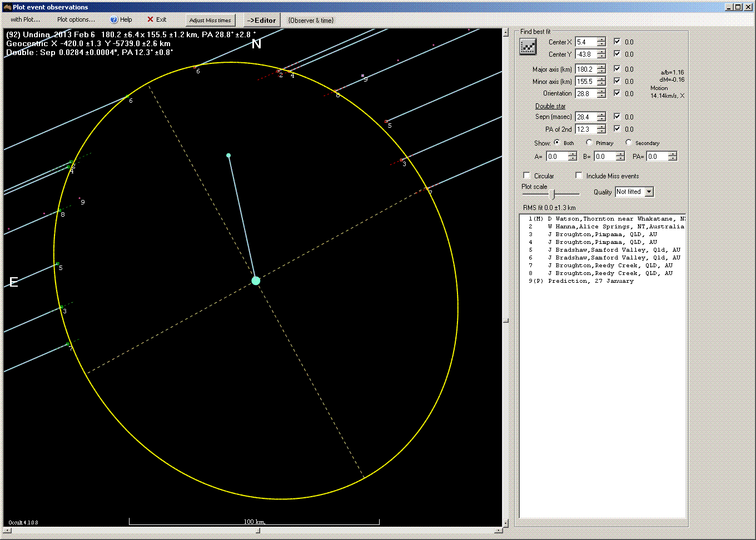Select the 'Primary' show radio button

click(589, 142)
